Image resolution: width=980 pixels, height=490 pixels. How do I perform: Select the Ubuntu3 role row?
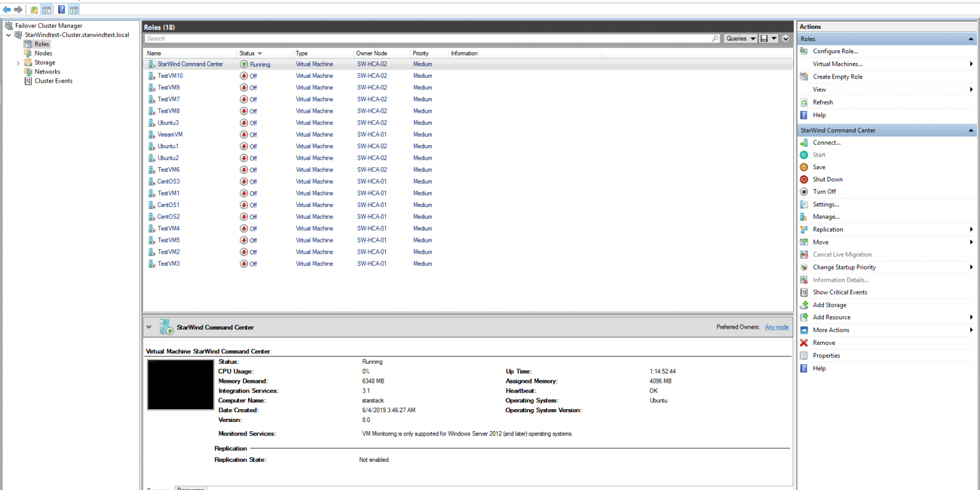click(468, 123)
